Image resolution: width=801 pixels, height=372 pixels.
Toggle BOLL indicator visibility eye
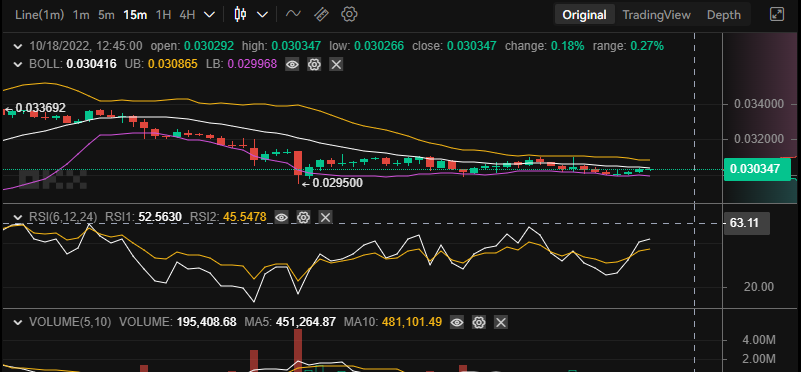click(292, 64)
